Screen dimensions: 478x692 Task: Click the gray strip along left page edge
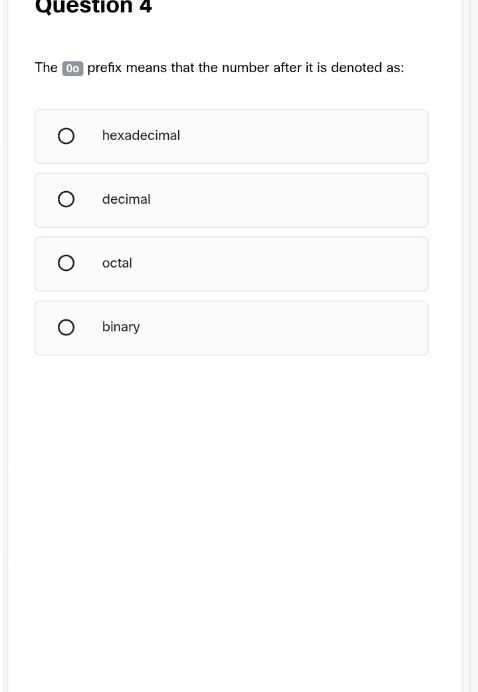[3, 346]
